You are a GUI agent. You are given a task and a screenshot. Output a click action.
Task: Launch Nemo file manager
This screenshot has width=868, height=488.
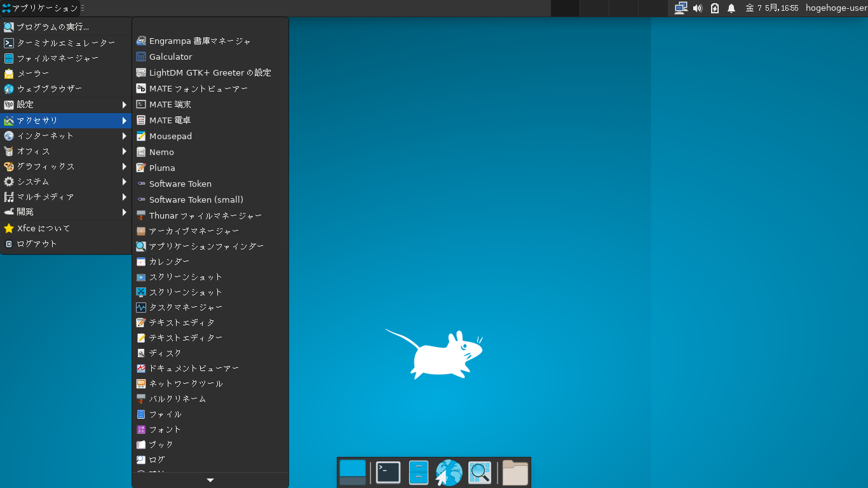click(x=210, y=152)
